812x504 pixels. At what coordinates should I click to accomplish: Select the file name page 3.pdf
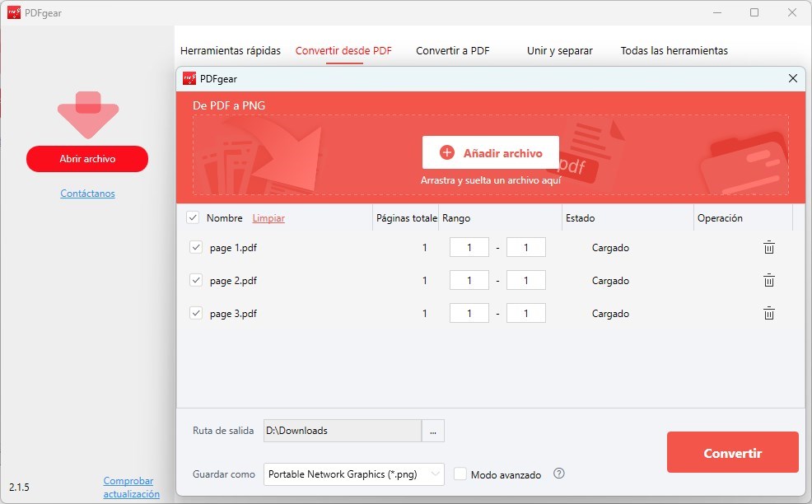pos(233,314)
